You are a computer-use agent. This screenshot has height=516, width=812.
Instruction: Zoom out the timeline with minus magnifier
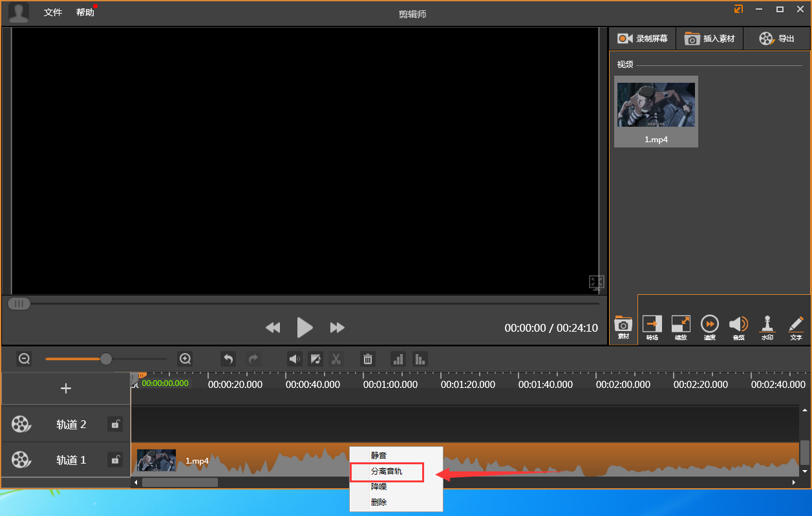point(25,358)
